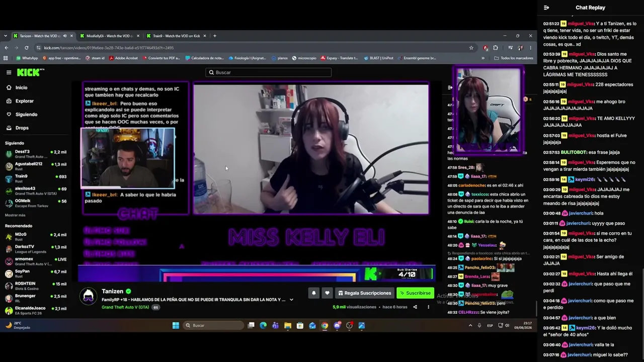Open the steam id bookmark
The image size is (644, 362).
95,58
